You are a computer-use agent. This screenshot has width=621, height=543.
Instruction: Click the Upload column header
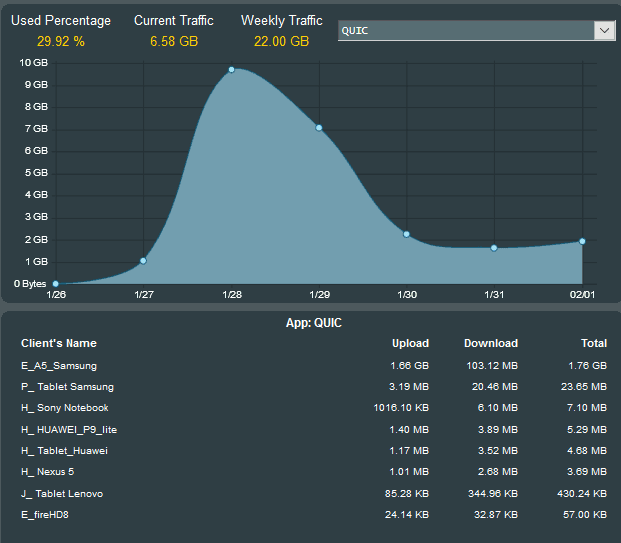(x=410, y=343)
